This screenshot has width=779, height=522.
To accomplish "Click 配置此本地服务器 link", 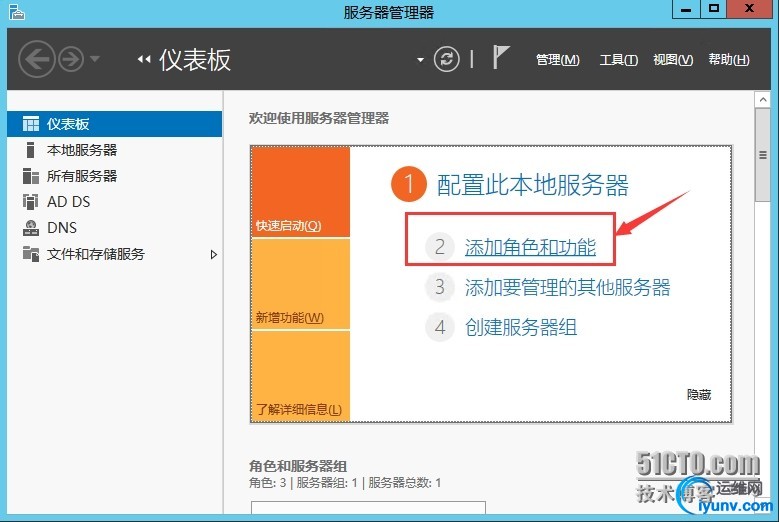I will (x=533, y=185).
